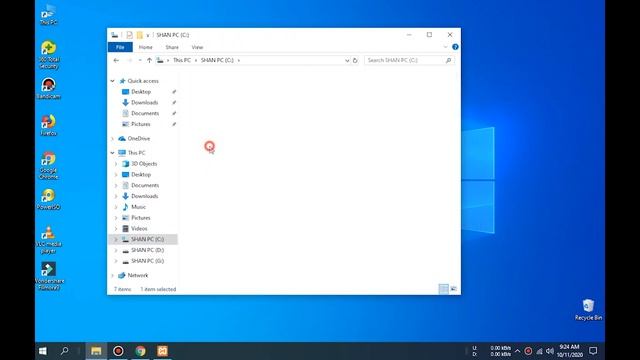This screenshot has height=360, width=640.
Task: Expand the SHAN PC (D:) drive node
Action: tap(116, 250)
